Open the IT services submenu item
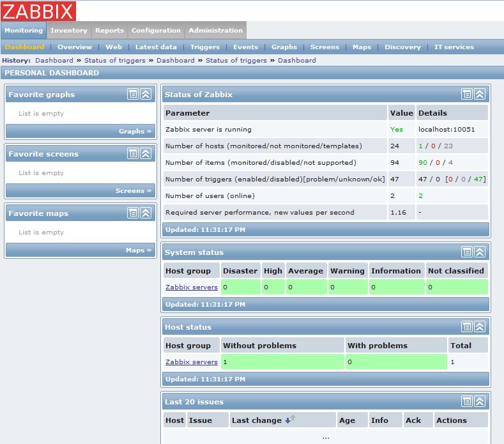Screen dimensions: 504x444 (x=454, y=47)
